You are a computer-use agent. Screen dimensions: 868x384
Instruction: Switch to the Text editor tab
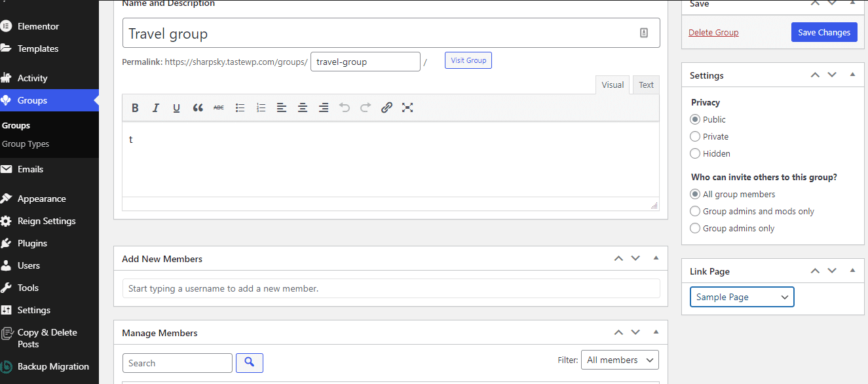[646, 85]
